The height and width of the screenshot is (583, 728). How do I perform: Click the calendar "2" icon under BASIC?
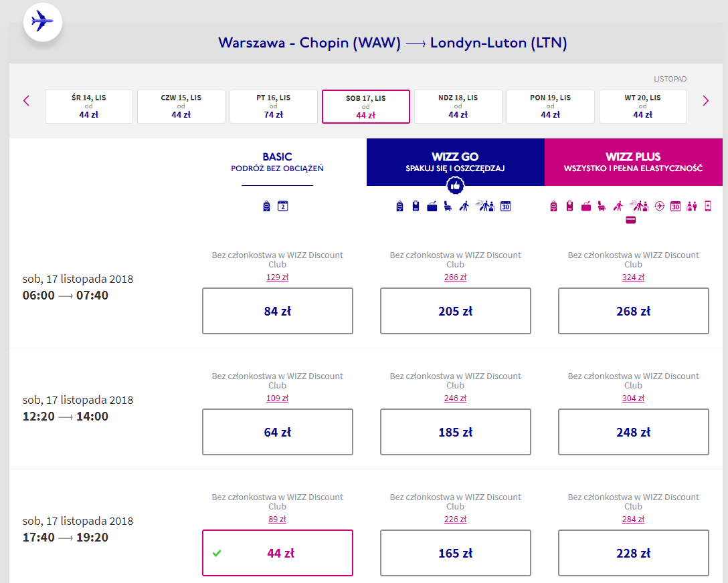point(283,206)
